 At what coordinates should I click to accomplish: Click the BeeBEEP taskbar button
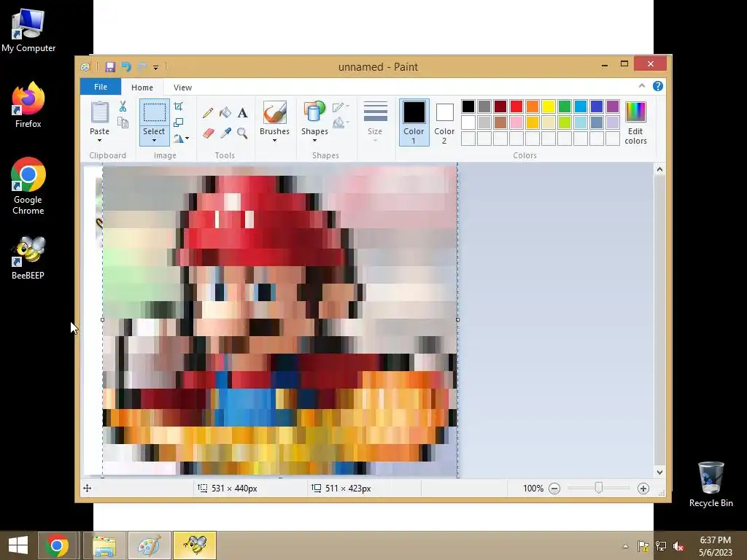(x=195, y=545)
